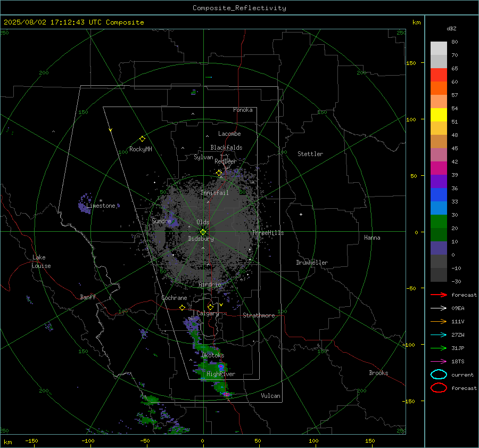The image size is (479, 448).
Task: Click the Banff label
Action: [x=88, y=297]
